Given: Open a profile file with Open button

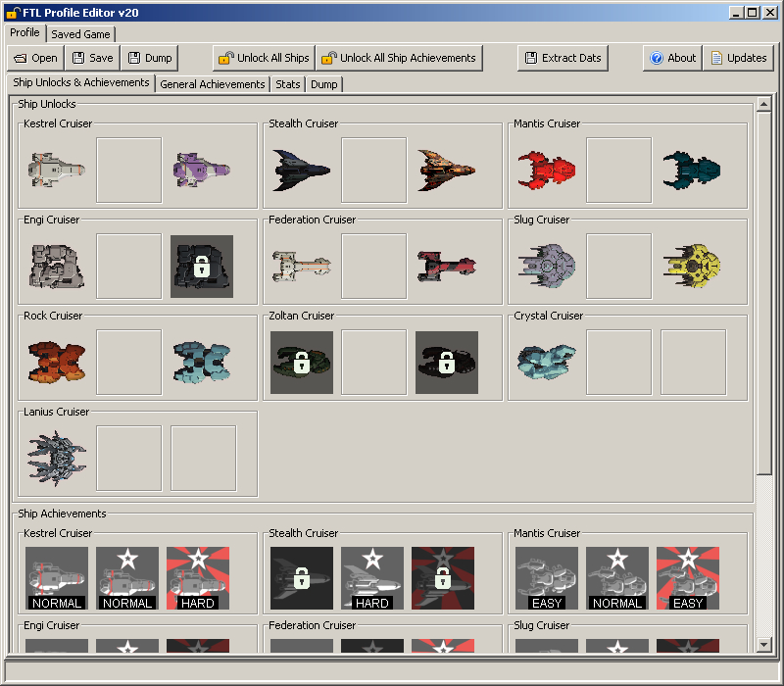Looking at the screenshot, I should (35, 58).
